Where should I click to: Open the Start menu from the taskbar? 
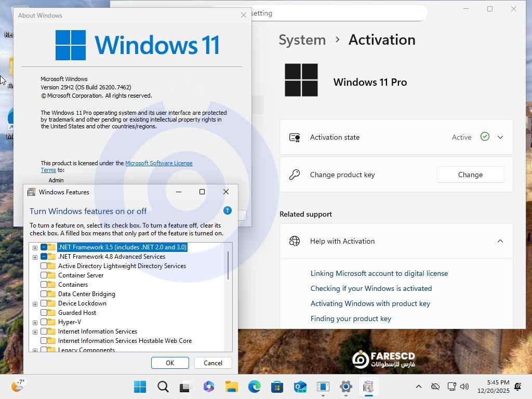(140, 387)
